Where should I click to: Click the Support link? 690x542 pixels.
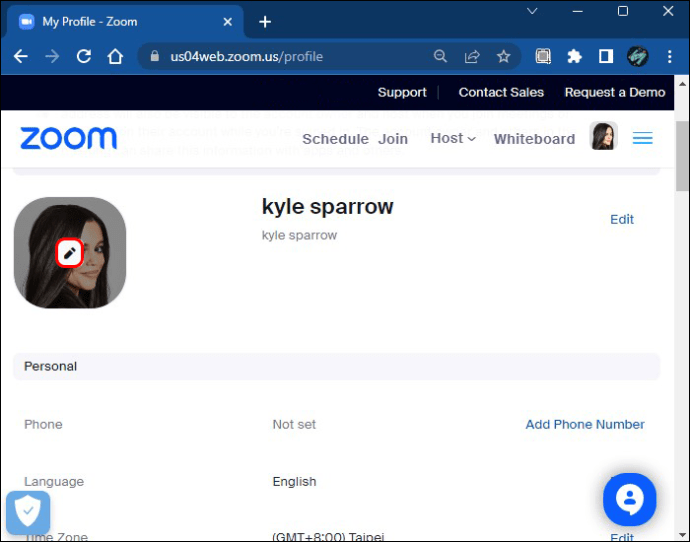[x=402, y=92]
